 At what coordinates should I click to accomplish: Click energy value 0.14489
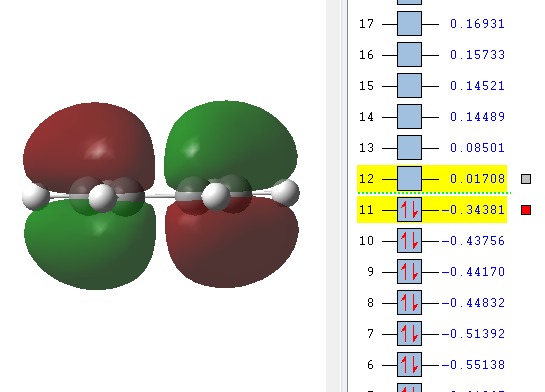[477, 116]
